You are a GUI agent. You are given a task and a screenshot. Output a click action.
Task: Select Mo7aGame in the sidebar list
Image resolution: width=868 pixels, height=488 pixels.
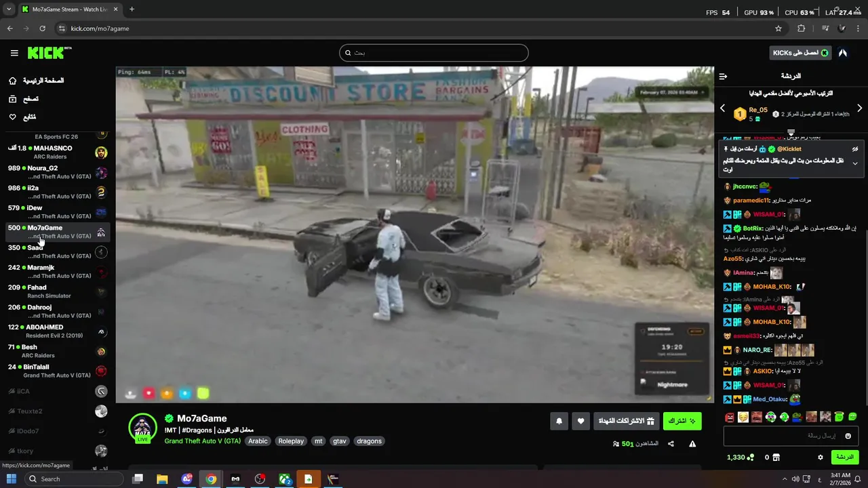58,232
